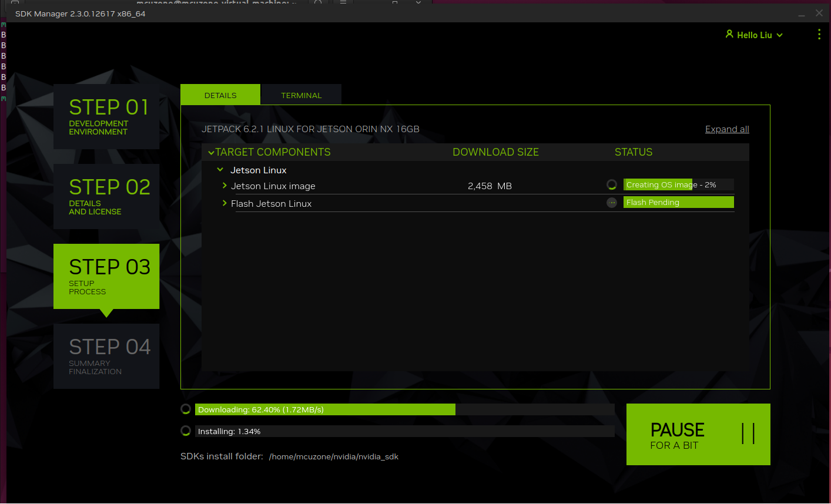Open the Hello Liu account menu
The width and height of the screenshot is (831, 504).
tap(754, 35)
